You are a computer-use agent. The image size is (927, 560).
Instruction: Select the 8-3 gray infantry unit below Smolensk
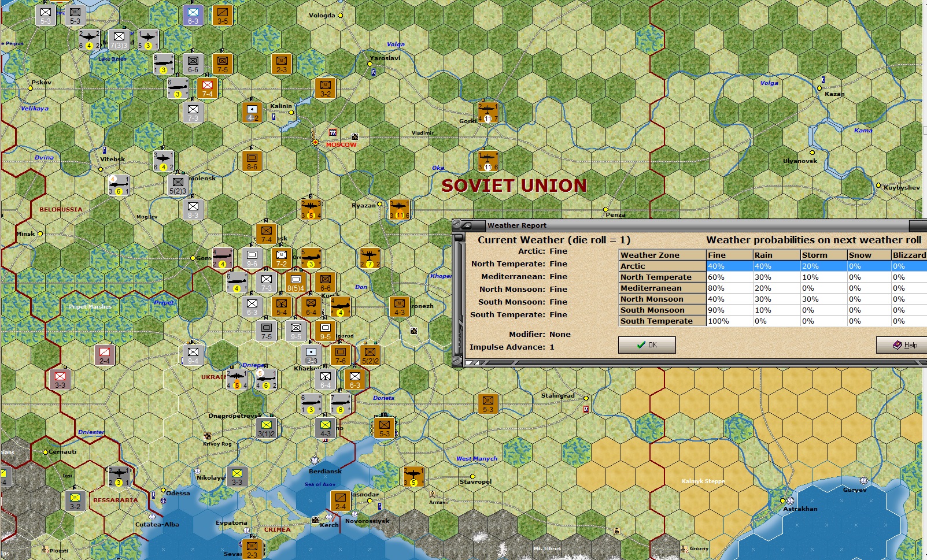point(193,210)
